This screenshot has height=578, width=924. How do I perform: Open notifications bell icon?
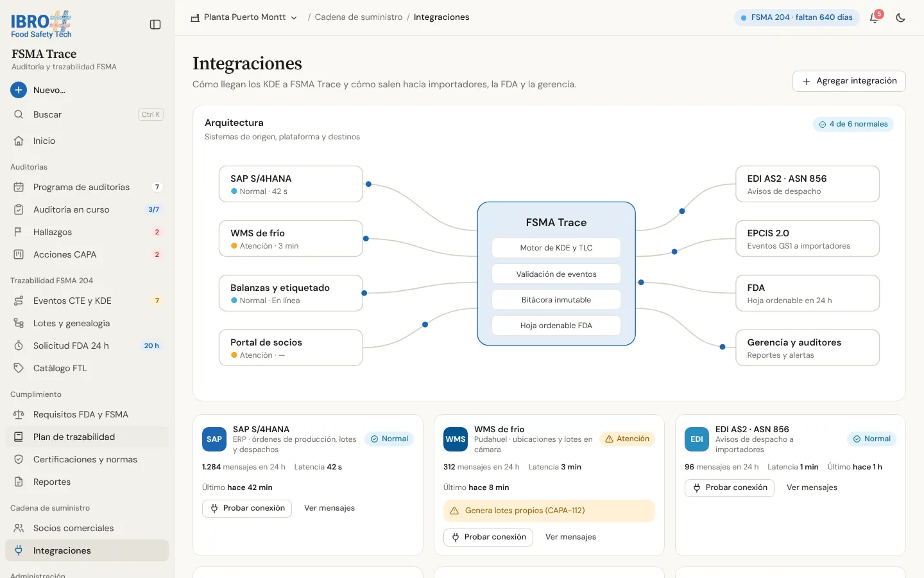click(x=874, y=18)
